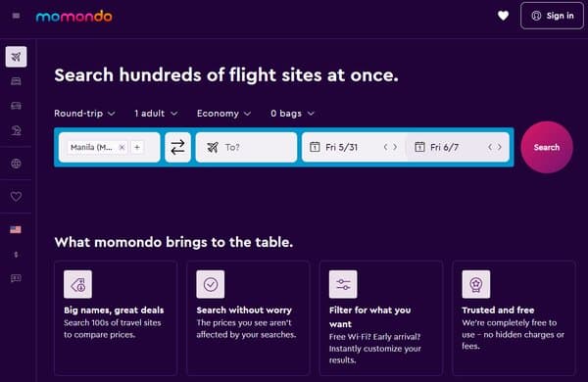The width and height of the screenshot is (588, 382).
Task: Remove the Manila origin chip
Action: [122, 147]
